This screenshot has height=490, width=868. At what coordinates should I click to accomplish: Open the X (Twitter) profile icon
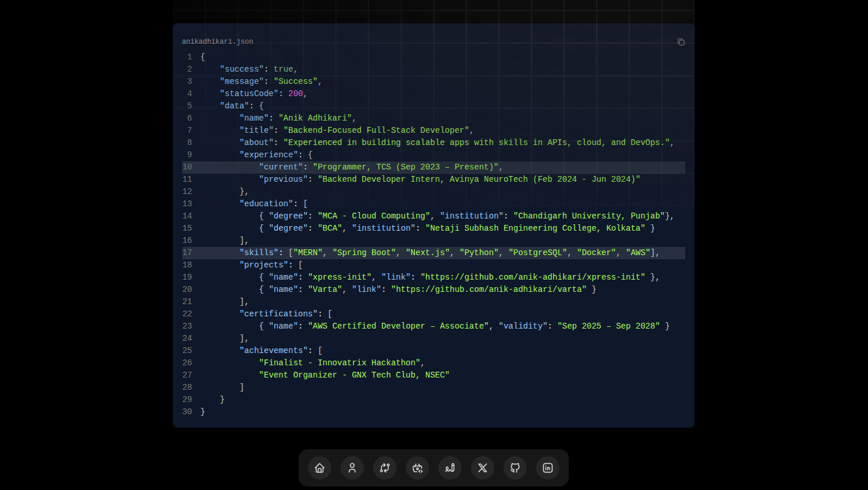tap(483, 468)
